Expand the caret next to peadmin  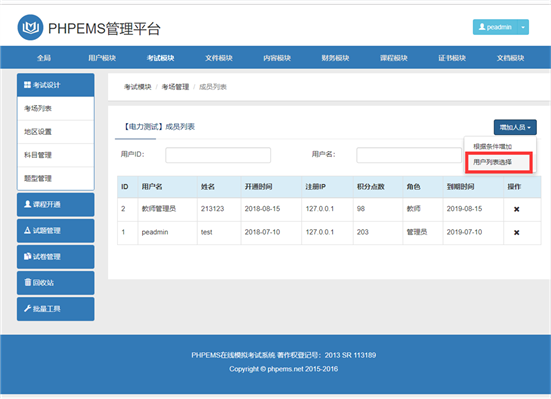tap(523, 27)
